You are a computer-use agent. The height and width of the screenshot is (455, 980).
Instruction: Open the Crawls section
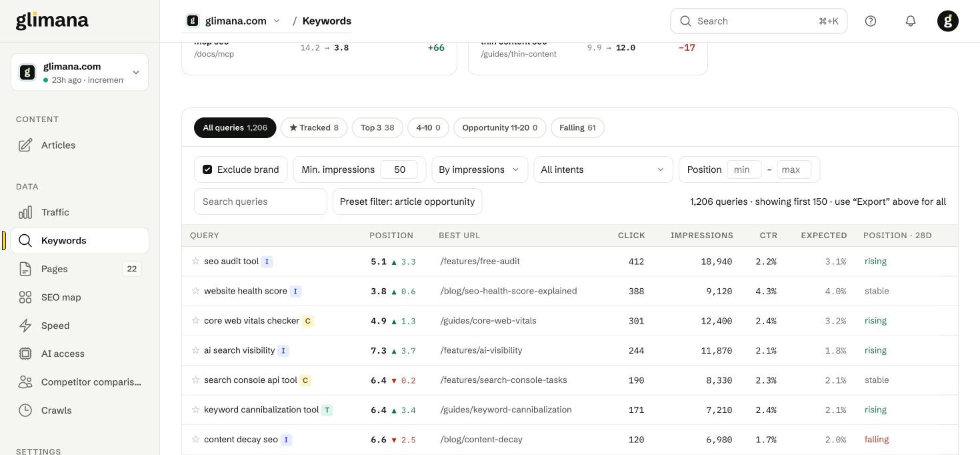point(79,410)
